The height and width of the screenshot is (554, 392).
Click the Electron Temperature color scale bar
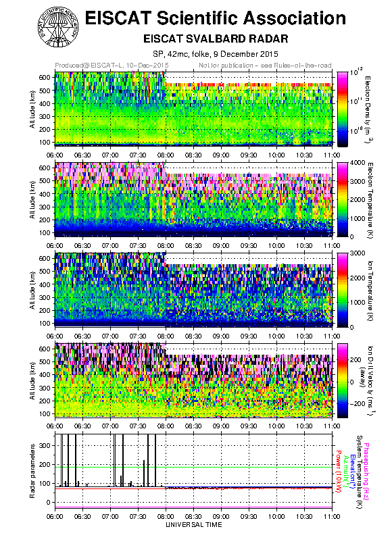point(343,199)
